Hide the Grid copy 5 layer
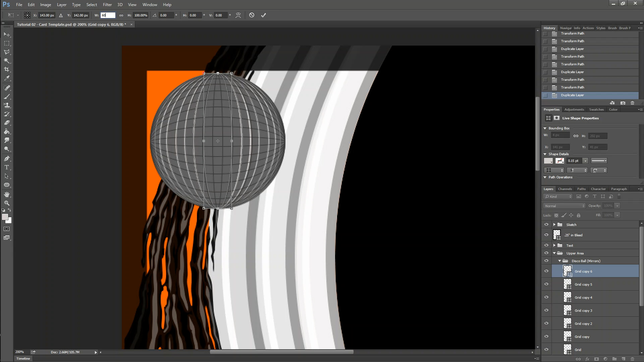 (546, 284)
